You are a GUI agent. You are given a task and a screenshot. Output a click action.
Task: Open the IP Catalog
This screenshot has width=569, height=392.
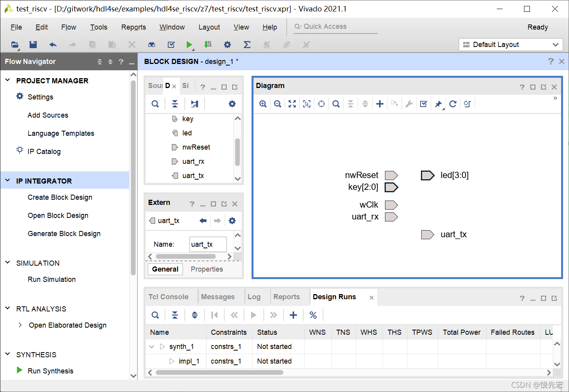(44, 152)
